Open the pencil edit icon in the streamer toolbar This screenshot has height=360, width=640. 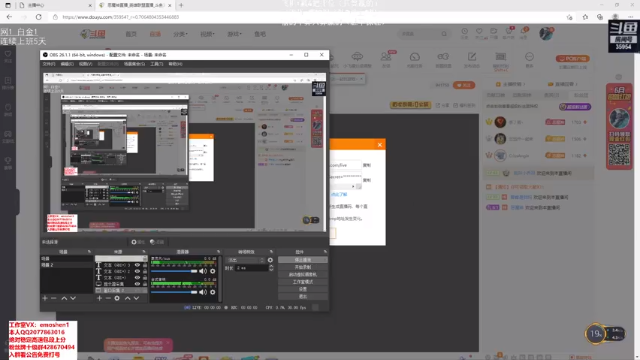(472, 57)
